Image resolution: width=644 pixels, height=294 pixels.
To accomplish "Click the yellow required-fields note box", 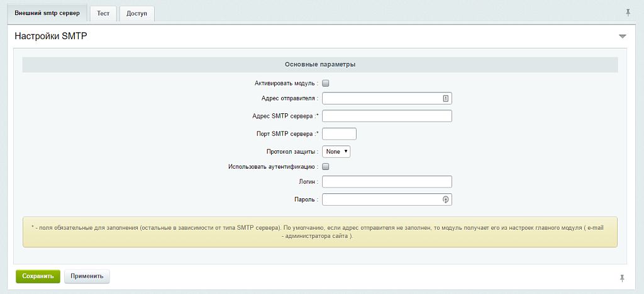I will (320, 232).
